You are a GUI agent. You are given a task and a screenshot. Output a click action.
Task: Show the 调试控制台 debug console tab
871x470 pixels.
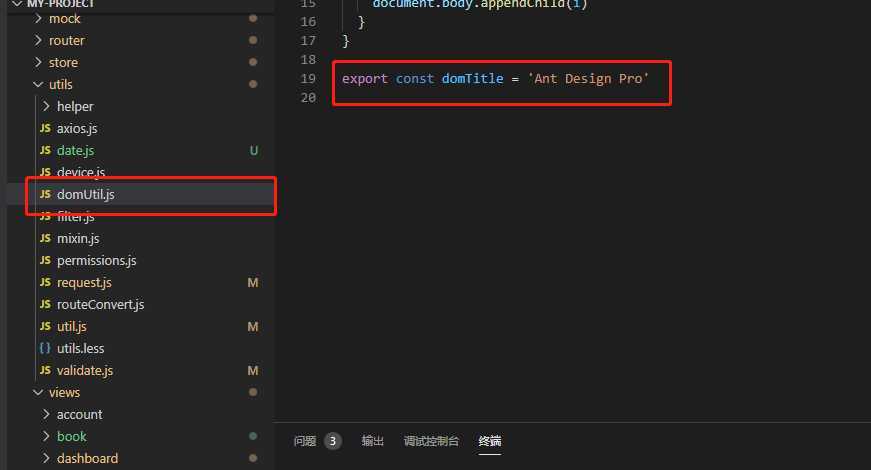click(431, 441)
